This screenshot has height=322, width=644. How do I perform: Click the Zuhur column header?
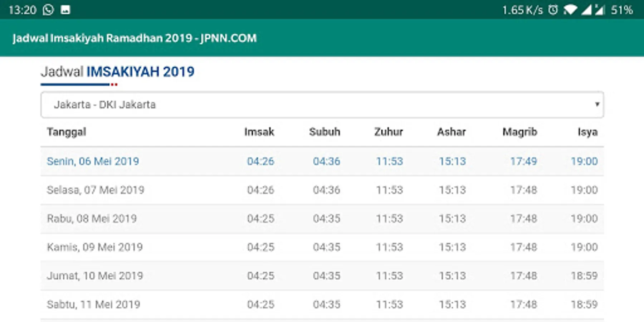pos(389,132)
